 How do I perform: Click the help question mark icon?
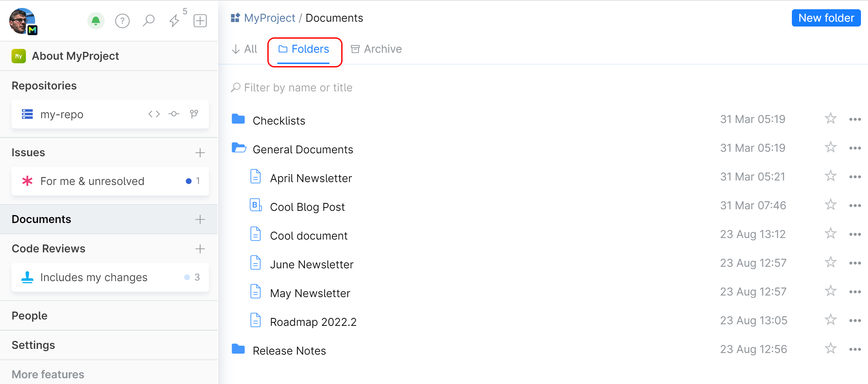click(122, 21)
